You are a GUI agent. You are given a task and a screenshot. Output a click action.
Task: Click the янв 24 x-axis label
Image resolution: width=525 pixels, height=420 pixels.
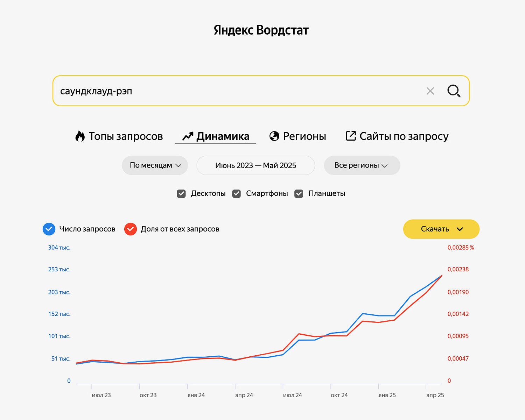(196, 395)
